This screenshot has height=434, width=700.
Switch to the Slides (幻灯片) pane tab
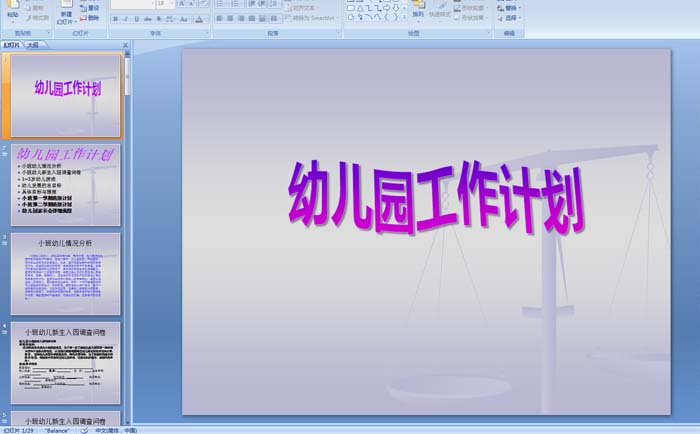coord(11,45)
